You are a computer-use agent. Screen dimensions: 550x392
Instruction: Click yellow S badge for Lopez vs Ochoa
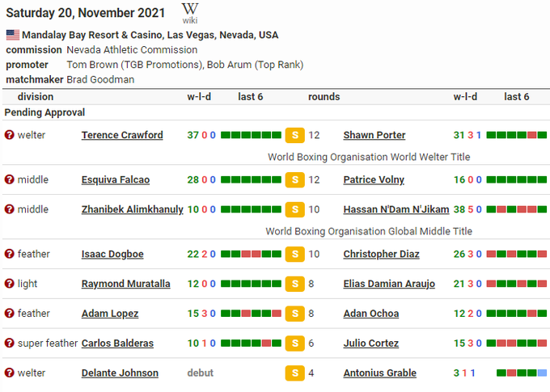(x=294, y=314)
